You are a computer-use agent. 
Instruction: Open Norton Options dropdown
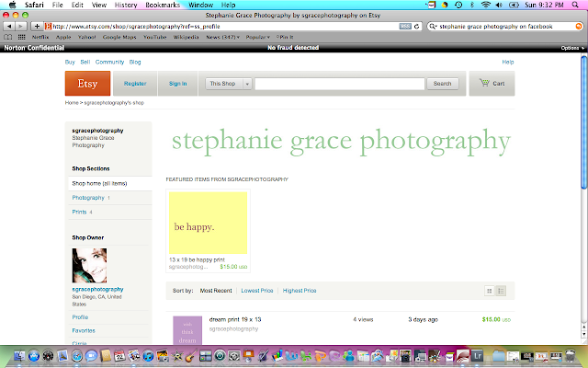[x=572, y=48]
